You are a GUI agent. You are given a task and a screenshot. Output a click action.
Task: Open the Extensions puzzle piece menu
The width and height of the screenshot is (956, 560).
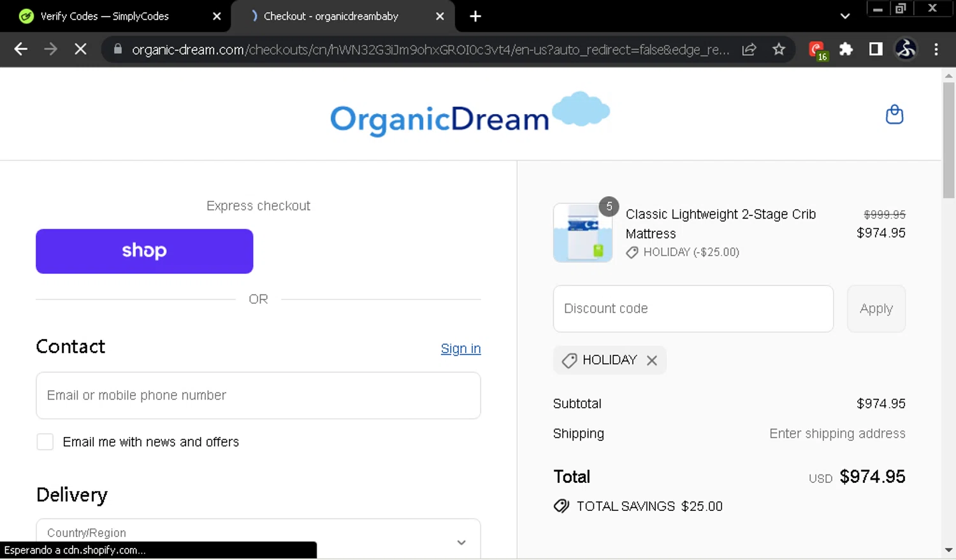click(846, 49)
